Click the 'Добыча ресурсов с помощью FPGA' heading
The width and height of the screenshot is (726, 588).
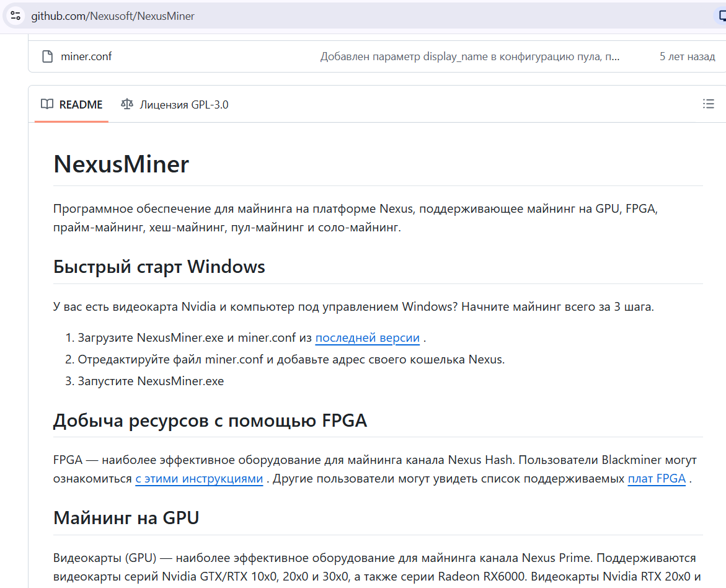click(210, 421)
